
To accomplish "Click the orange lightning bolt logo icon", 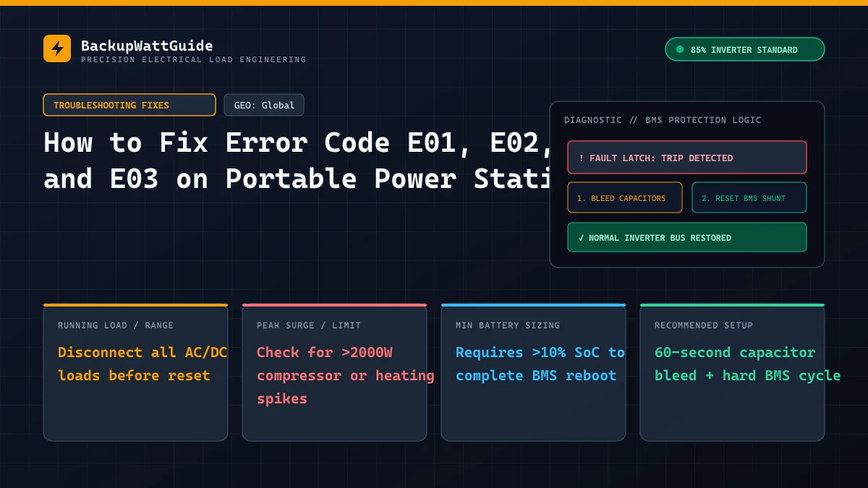I will click(x=57, y=48).
